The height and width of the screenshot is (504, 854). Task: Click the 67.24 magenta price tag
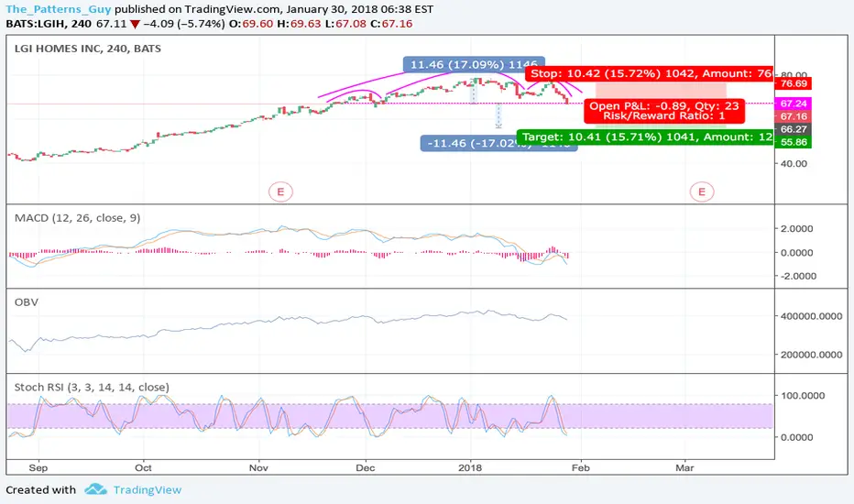click(x=794, y=104)
